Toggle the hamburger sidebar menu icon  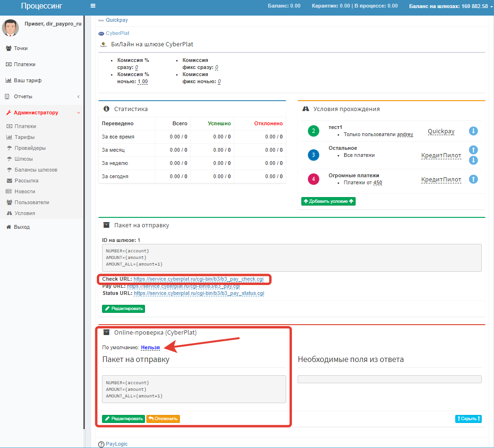[93, 6]
